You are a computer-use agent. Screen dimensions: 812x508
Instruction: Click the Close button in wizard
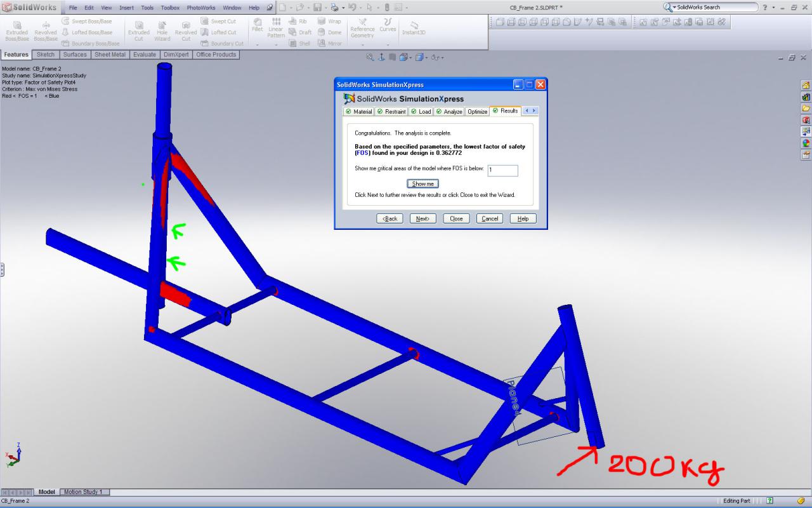[x=457, y=218]
